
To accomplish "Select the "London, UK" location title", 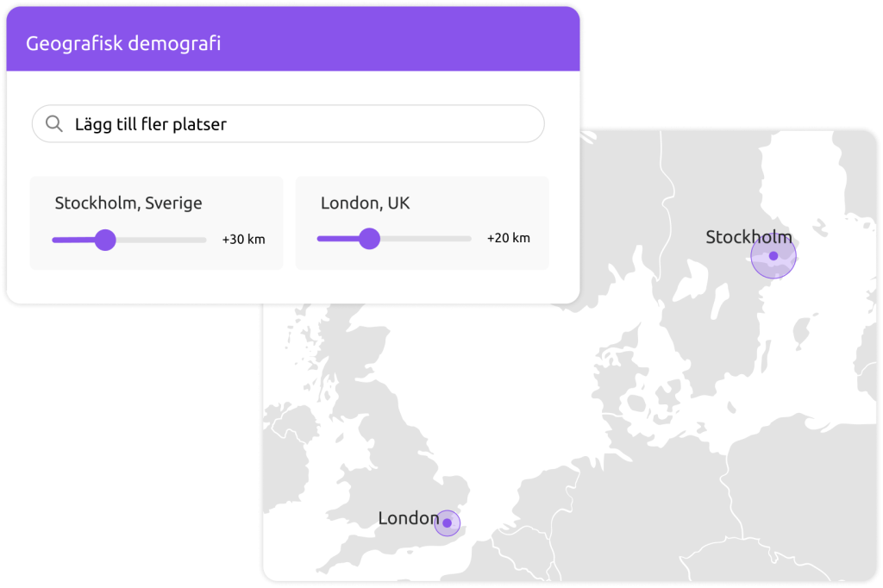I will (x=365, y=203).
